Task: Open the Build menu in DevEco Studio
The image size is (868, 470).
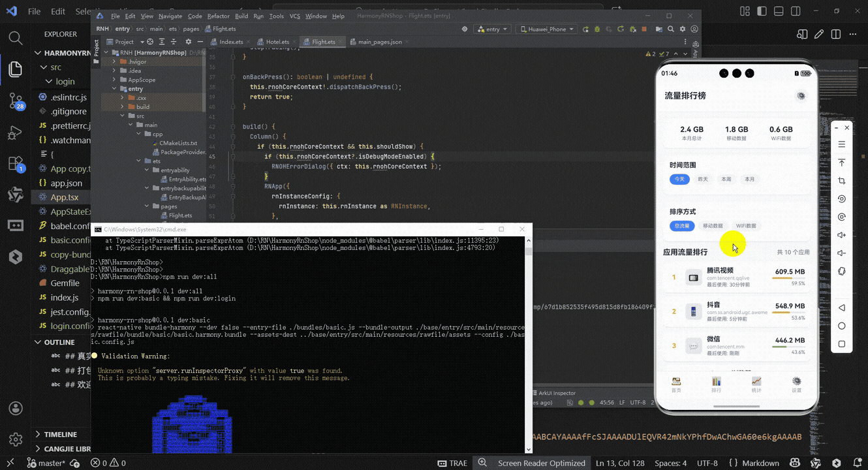Action: [x=241, y=16]
